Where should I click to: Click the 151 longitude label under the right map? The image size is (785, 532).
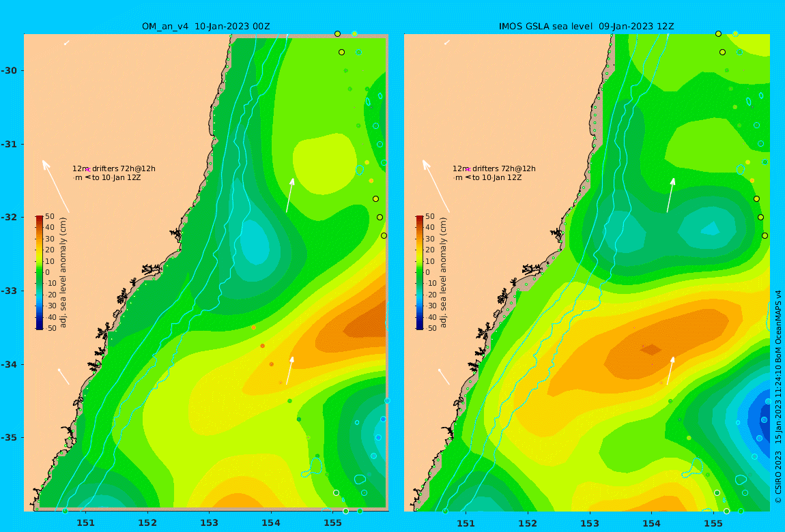(x=466, y=523)
